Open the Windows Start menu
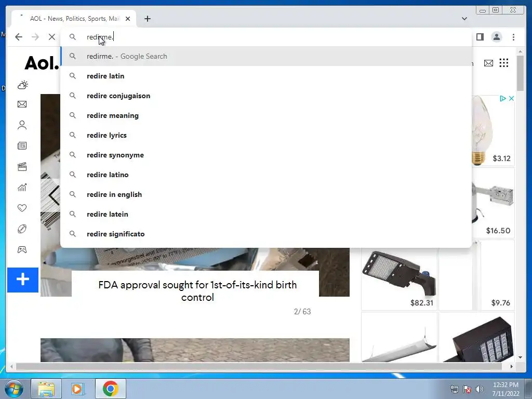The width and height of the screenshot is (532, 399). (14, 389)
